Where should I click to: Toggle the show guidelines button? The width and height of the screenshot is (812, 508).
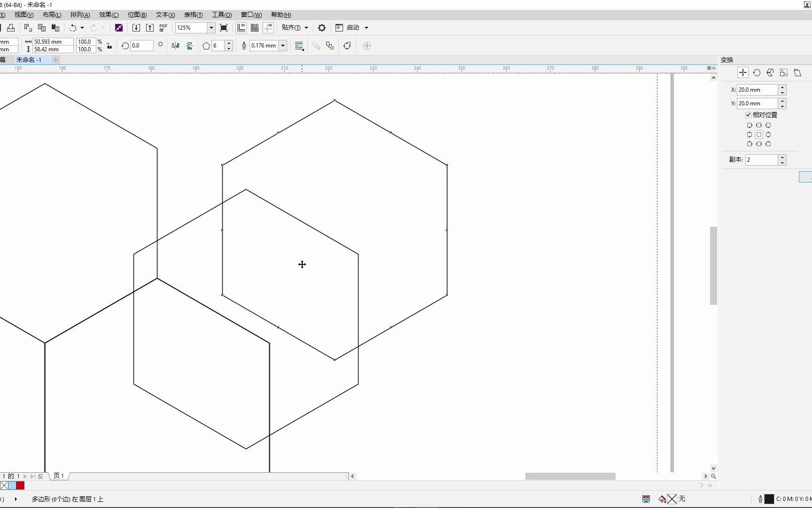[268, 28]
